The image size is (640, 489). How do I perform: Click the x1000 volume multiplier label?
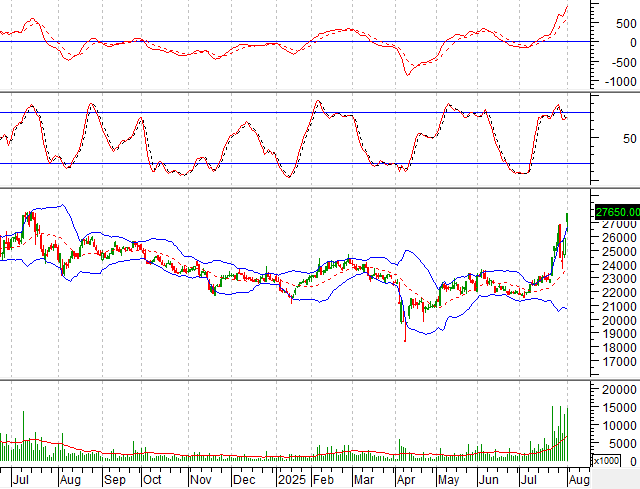pos(606,460)
